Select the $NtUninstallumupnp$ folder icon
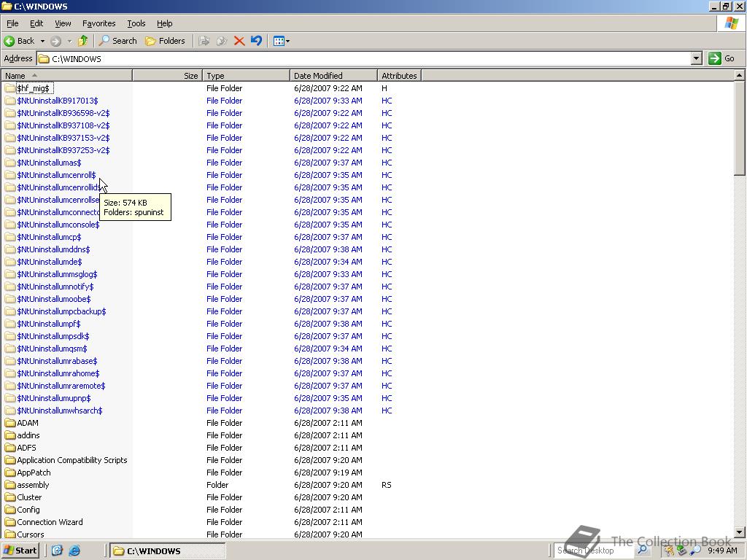Image resolution: width=747 pixels, height=560 pixels. 10,397
